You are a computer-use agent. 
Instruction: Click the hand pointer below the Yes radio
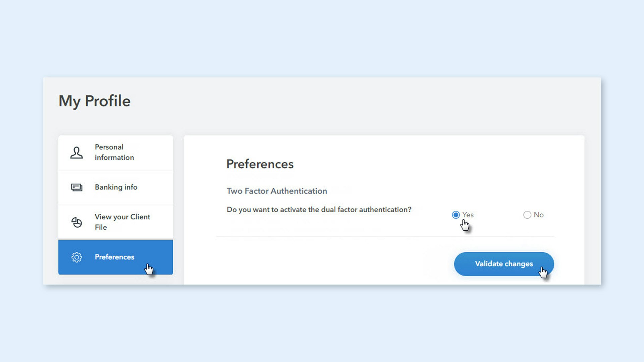tap(465, 225)
